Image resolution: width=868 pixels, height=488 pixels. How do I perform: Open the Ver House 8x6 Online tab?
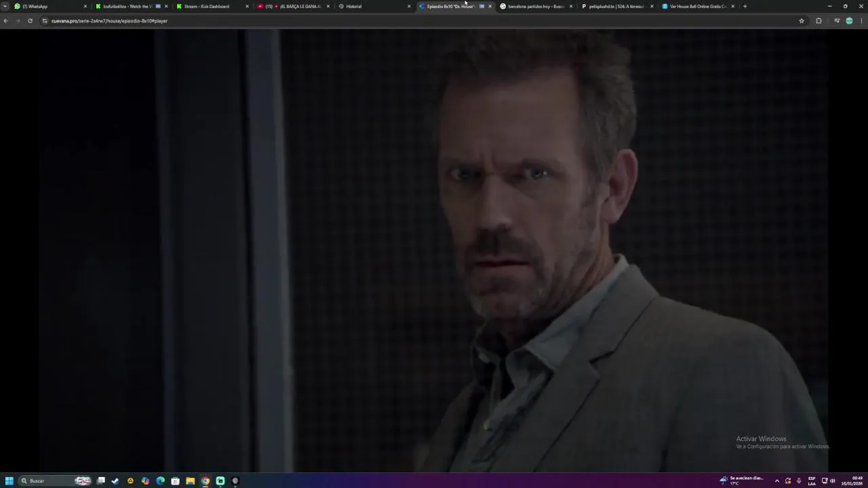(x=698, y=6)
